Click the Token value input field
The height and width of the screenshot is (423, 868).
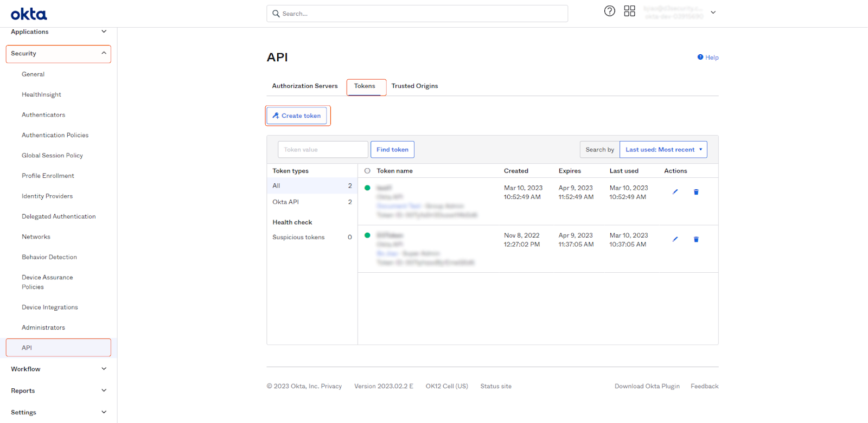[x=323, y=150]
